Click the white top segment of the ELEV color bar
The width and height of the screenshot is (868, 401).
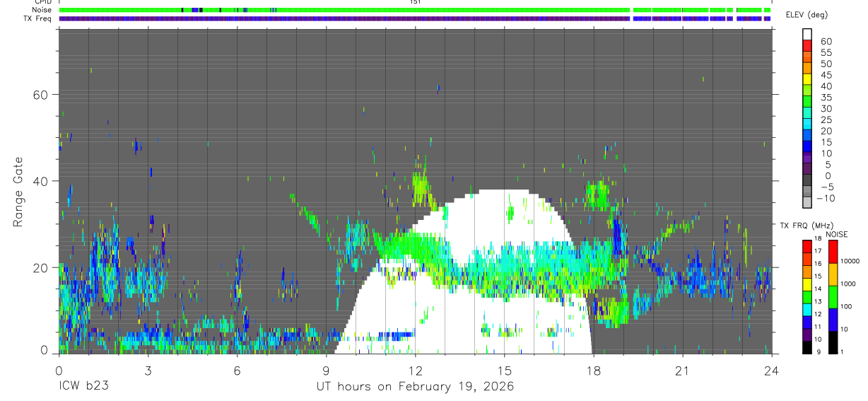[807, 33]
